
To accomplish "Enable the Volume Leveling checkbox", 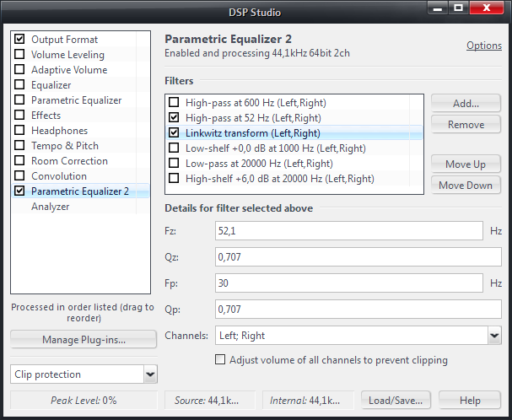I will (x=19, y=54).
